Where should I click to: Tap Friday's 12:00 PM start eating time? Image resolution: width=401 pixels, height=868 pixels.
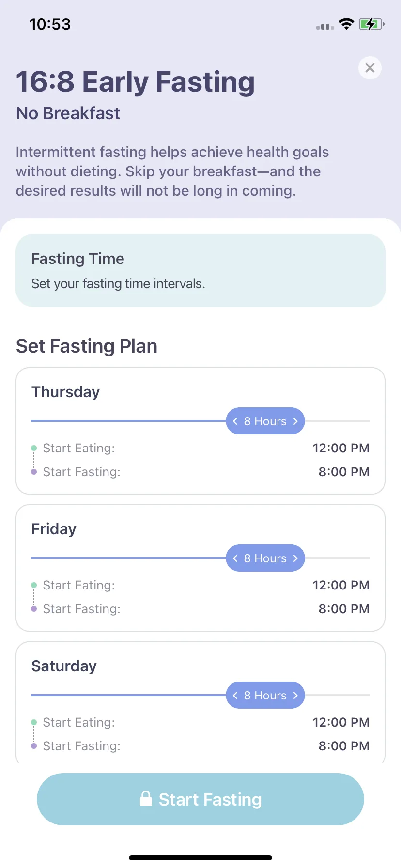pyautogui.click(x=341, y=585)
